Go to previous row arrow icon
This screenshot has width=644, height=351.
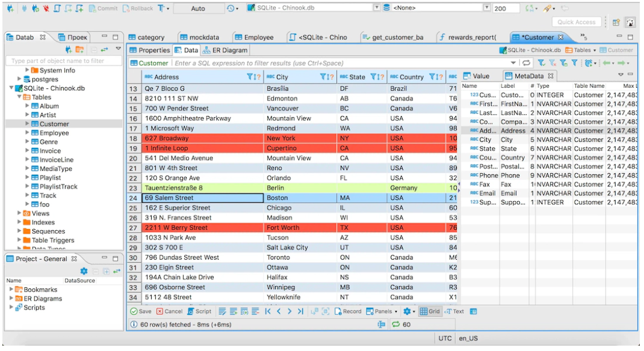click(279, 312)
